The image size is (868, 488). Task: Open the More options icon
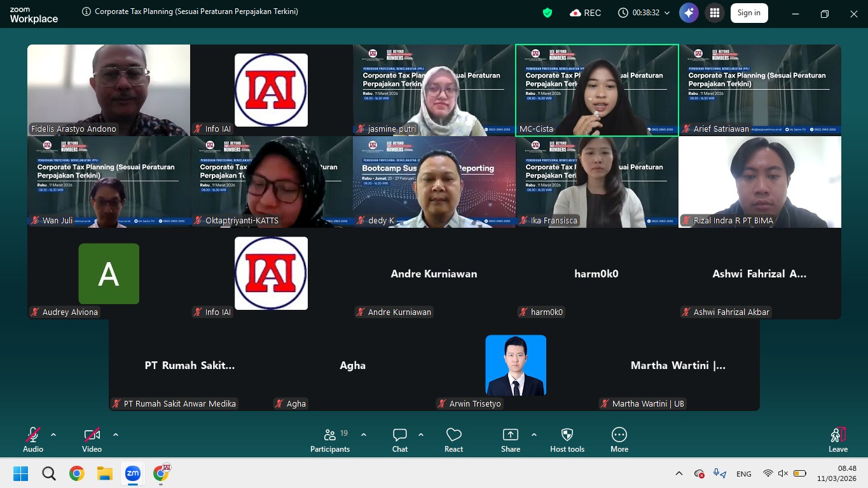pos(619,435)
